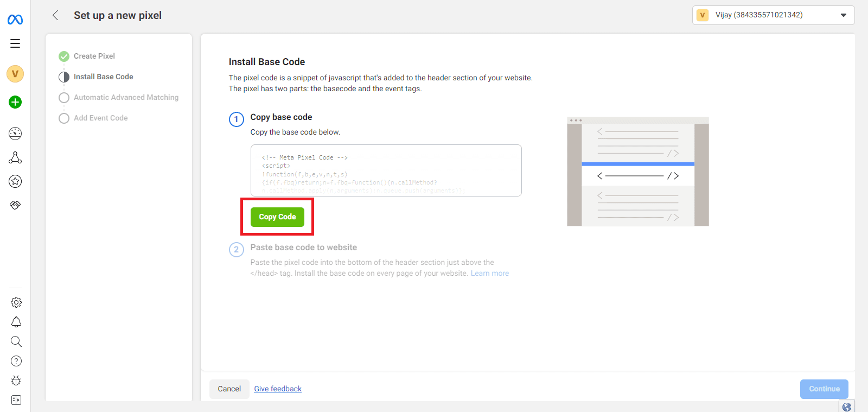Open the help question mark icon
Screen dimensions: 868x412
(x=16, y=361)
